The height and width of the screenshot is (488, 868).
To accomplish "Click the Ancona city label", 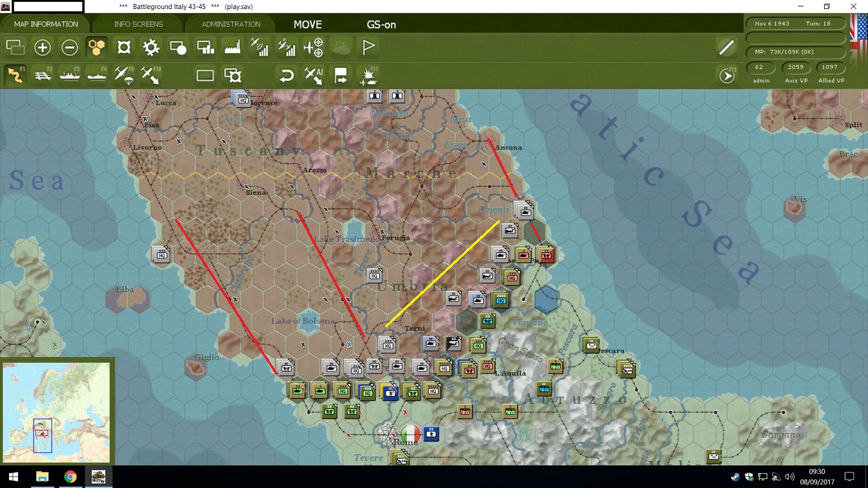I will 508,147.
